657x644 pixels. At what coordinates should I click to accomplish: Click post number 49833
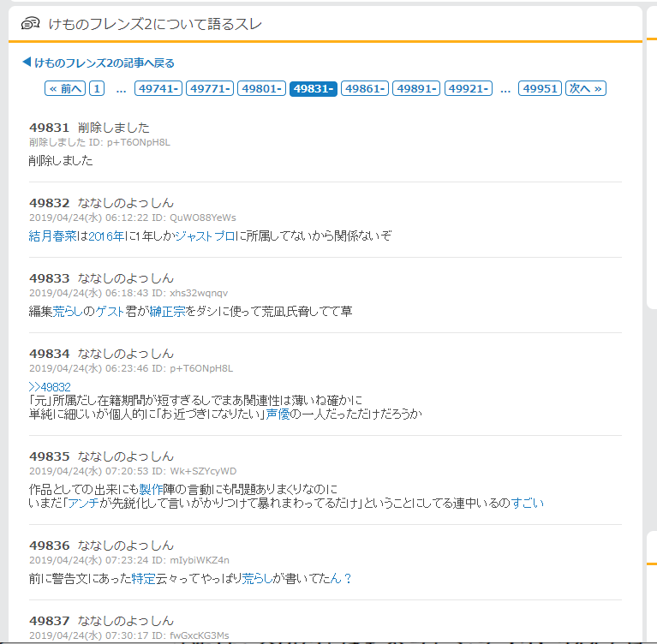pos(49,278)
